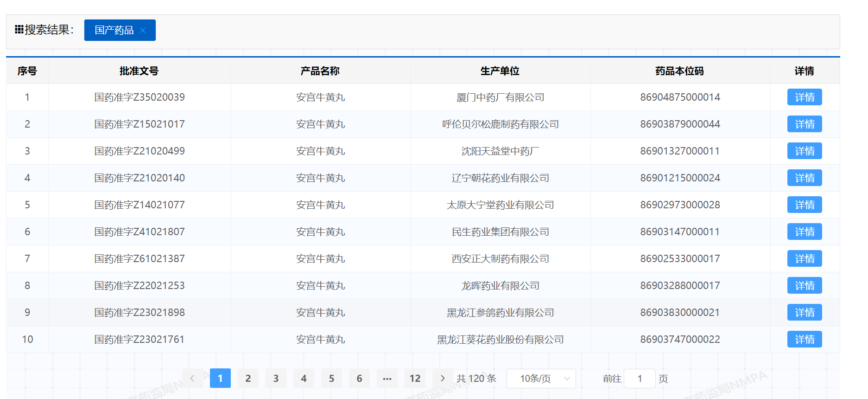Go to page 5 in pagination
The width and height of the screenshot is (868, 399).
[331, 378]
